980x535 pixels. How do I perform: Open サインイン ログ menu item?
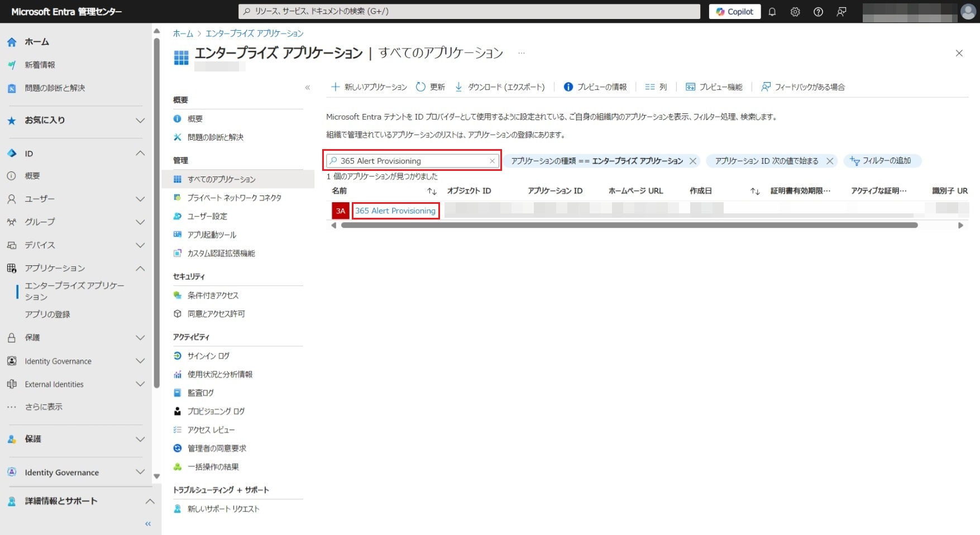click(208, 356)
